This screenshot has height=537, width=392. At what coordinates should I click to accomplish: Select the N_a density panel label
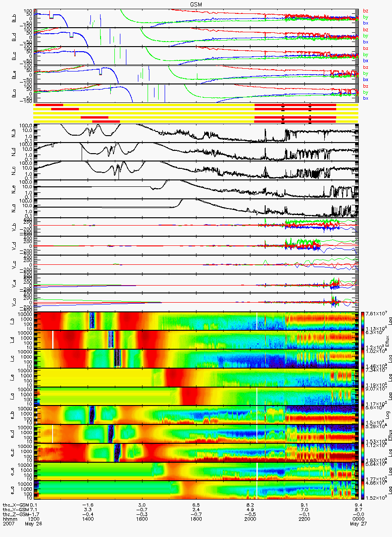[x=14, y=208]
